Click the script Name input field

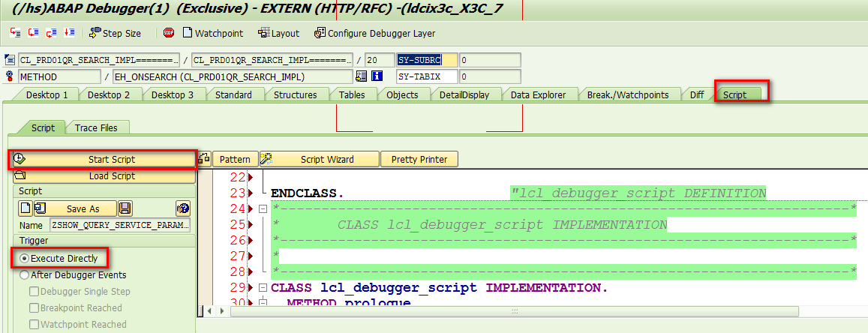(x=119, y=225)
